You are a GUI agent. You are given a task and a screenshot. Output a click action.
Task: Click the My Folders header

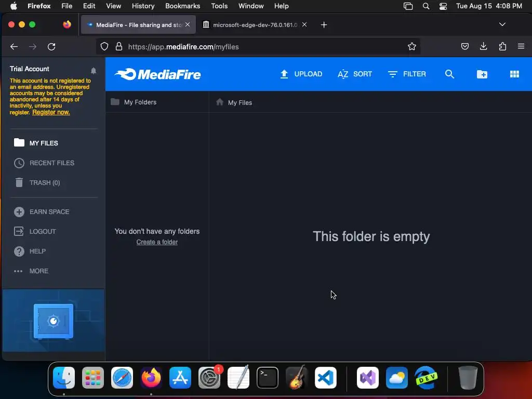[x=134, y=102]
